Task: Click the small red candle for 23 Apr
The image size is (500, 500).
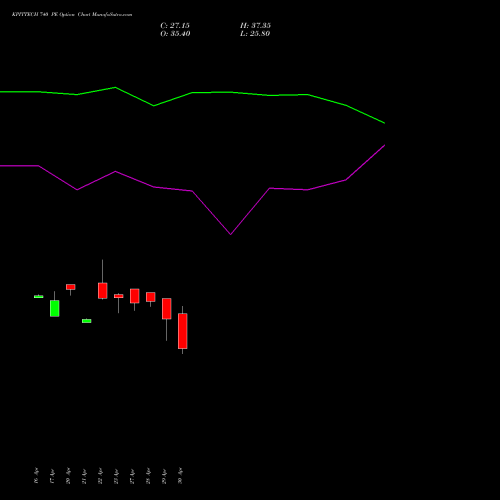Action: 119,296
